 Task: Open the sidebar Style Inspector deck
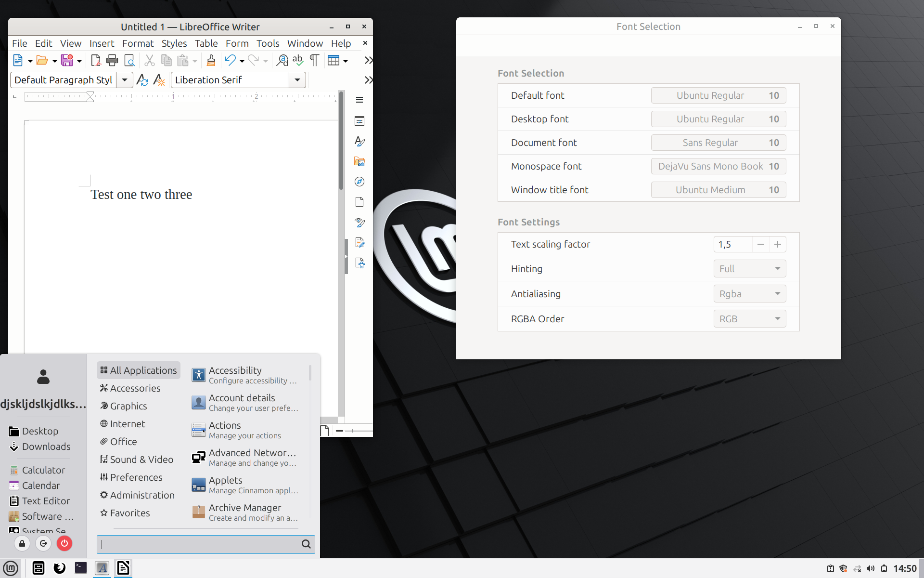(x=359, y=222)
